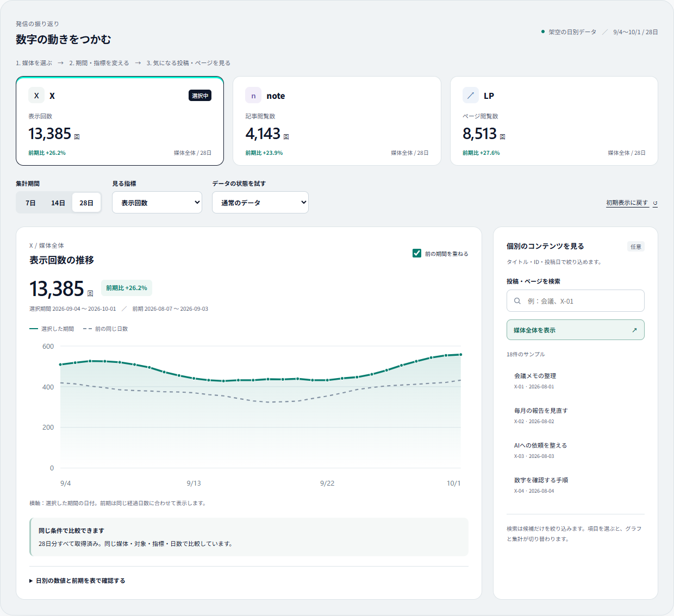Viewport: 674px width, 616px height.
Task: Click the final 10/1 data point on the chart
Action: coord(461,355)
